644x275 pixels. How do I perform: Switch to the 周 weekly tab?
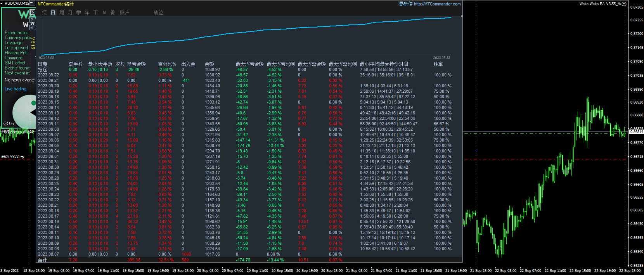62,12
